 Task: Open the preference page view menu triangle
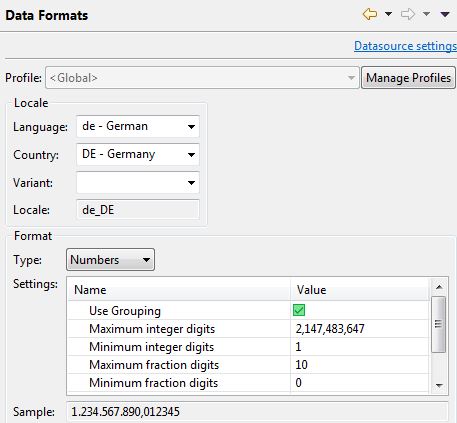pyautogui.click(x=445, y=14)
